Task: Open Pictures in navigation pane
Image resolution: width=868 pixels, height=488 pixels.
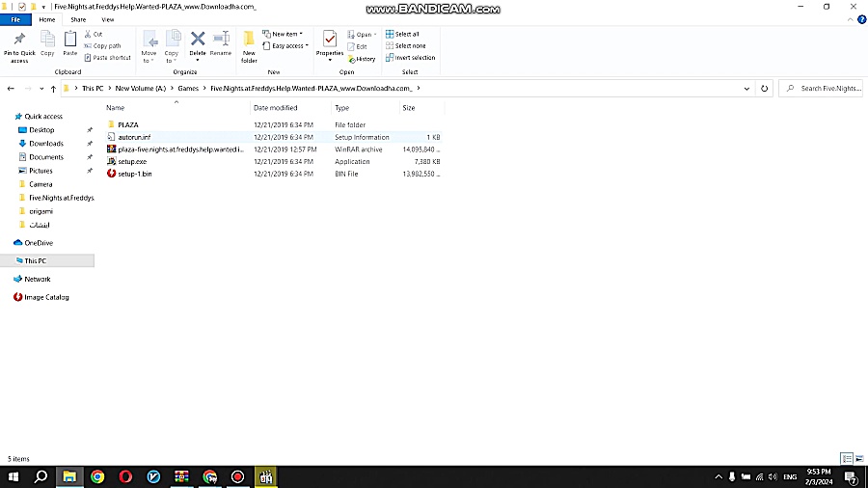Action: (x=41, y=171)
